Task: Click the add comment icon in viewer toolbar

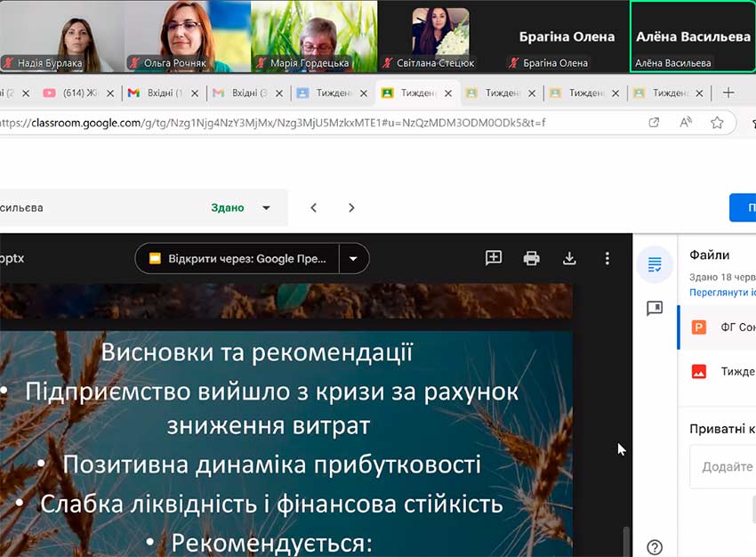Action: [x=494, y=258]
